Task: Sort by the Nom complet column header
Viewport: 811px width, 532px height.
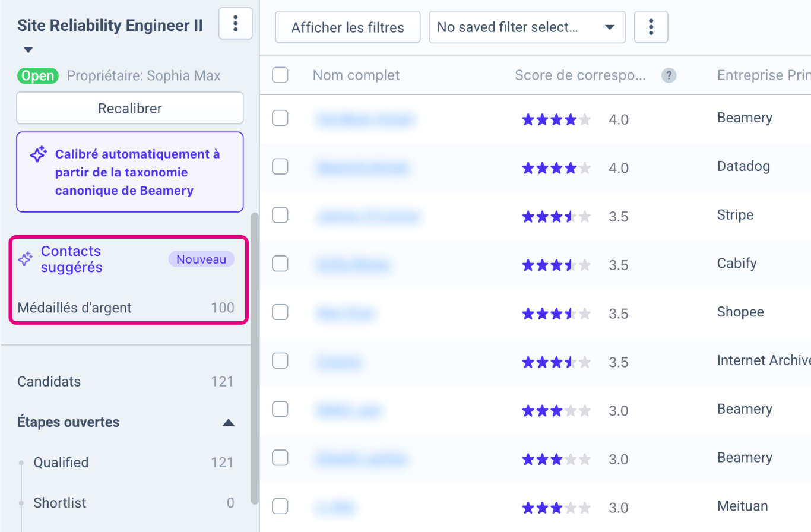Action: point(356,75)
